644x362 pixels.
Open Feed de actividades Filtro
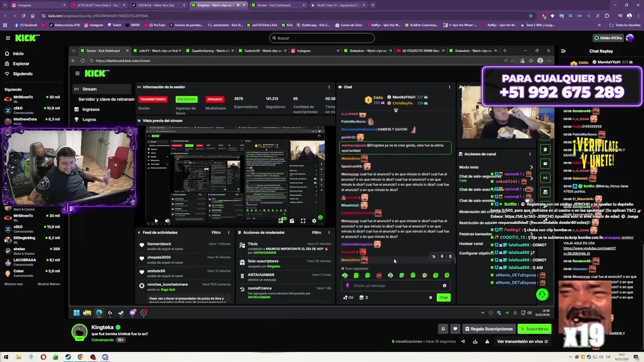click(216, 233)
